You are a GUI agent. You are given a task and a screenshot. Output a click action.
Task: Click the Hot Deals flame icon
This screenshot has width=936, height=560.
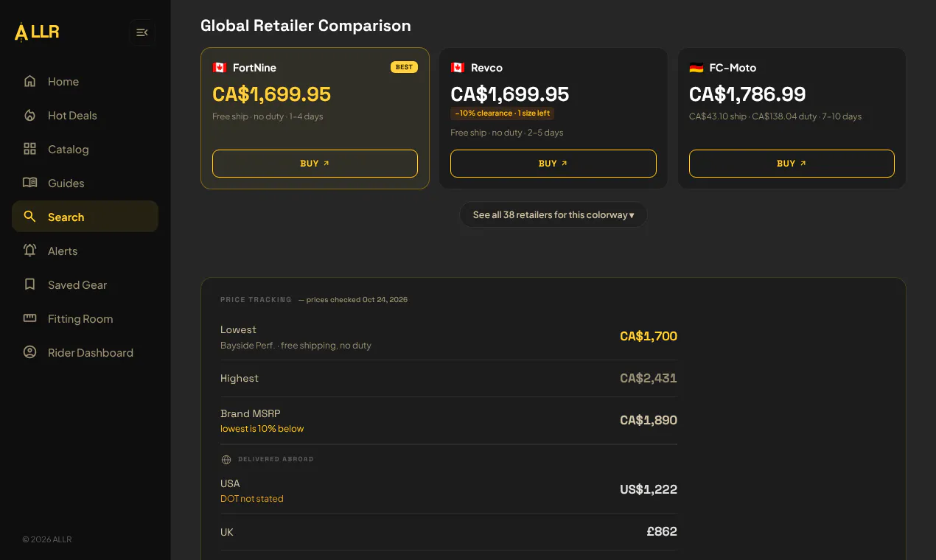click(x=30, y=115)
